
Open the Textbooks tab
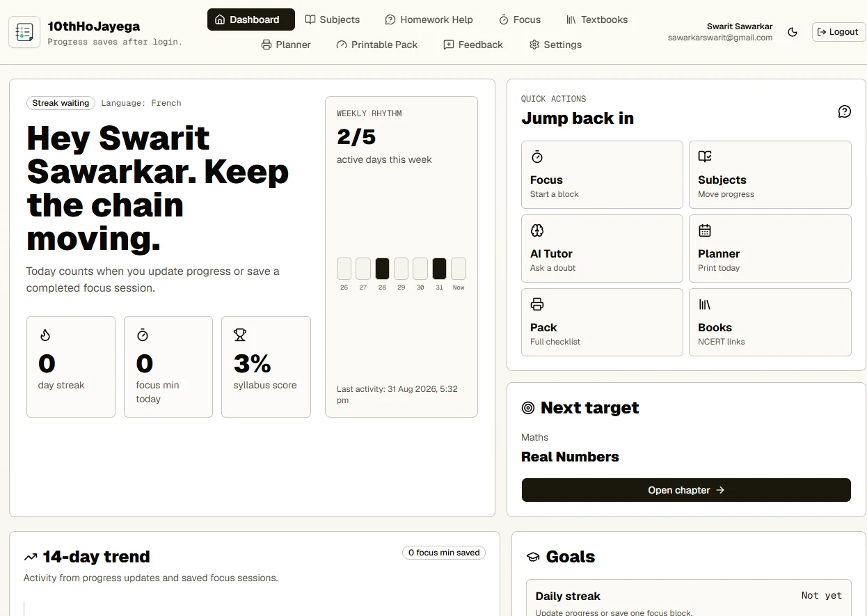pyautogui.click(x=597, y=19)
